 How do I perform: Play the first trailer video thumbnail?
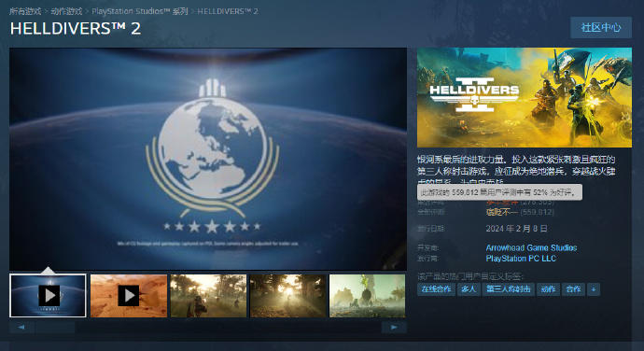pyautogui.click(x=48, y=296)
